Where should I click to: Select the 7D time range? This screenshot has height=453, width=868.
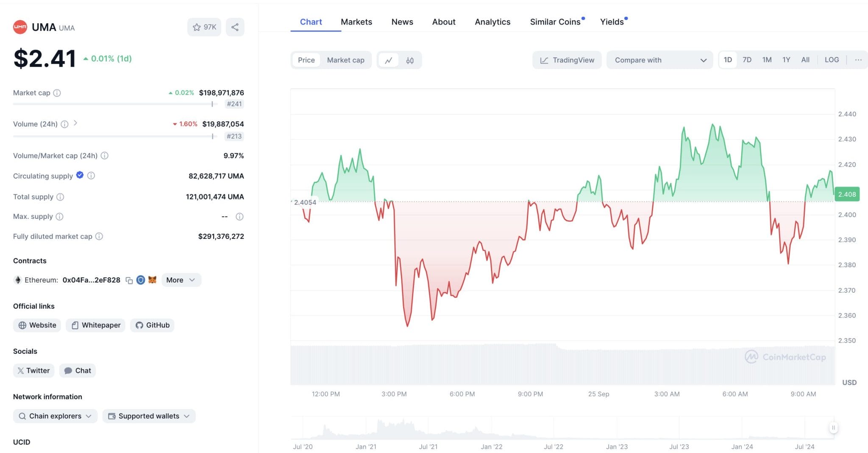(747, 60)
